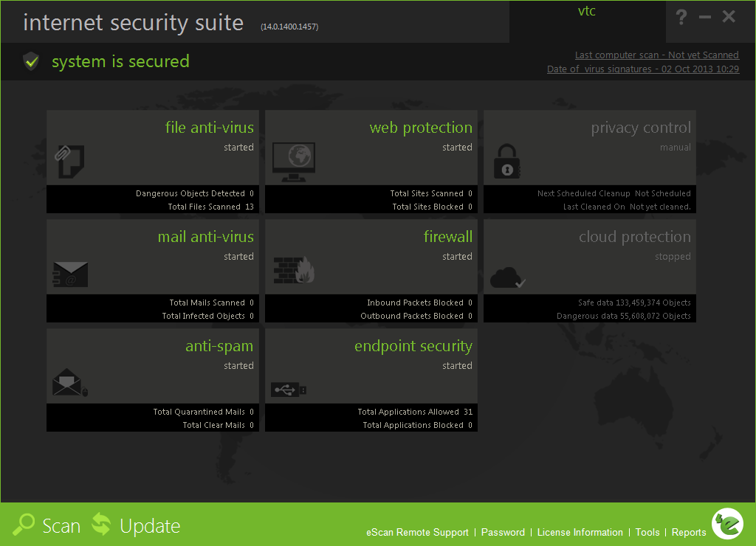
Task: Click the anti-spam open envelope icon
Action: [x=69, y=382]
